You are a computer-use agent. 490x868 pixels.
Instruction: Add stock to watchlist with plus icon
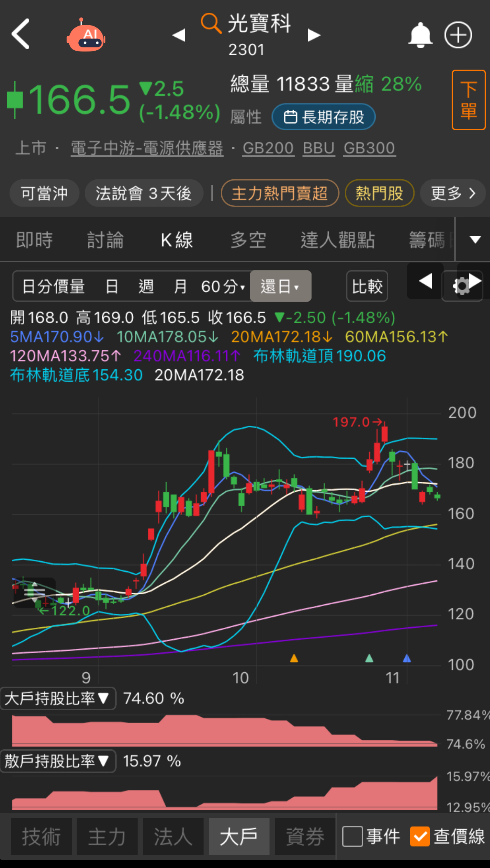458,35
